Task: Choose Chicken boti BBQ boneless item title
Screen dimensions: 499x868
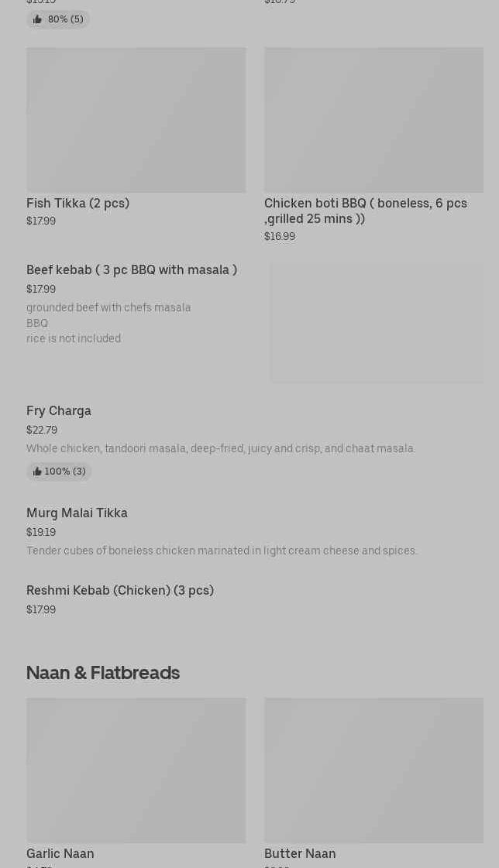Action: click(365, 211)
